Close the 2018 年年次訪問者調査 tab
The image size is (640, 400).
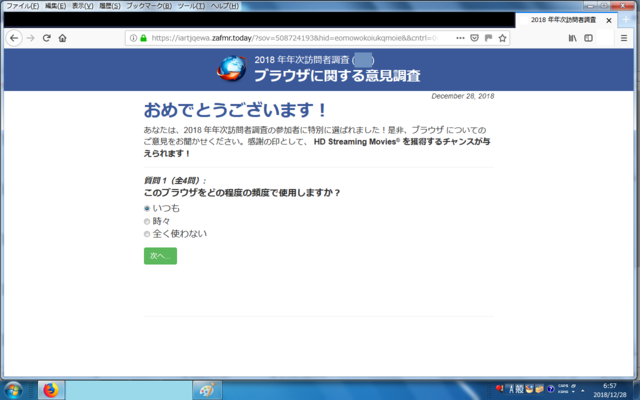pyautogui.click(x=609, y=20)
